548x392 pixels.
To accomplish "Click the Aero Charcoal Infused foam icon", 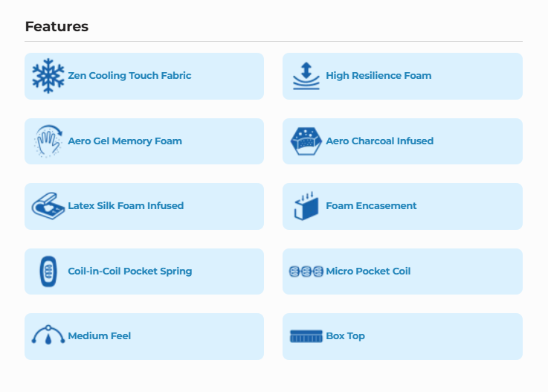I will 306,141.
